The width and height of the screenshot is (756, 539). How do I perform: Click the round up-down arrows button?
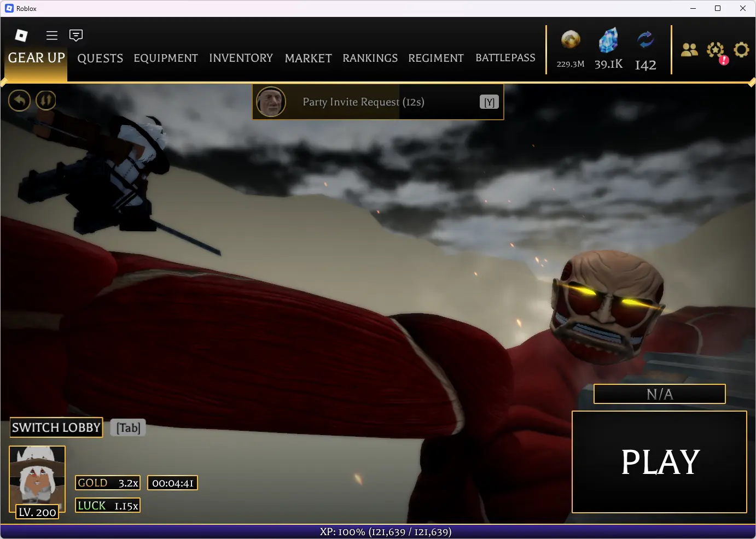(x=46, y=100)
